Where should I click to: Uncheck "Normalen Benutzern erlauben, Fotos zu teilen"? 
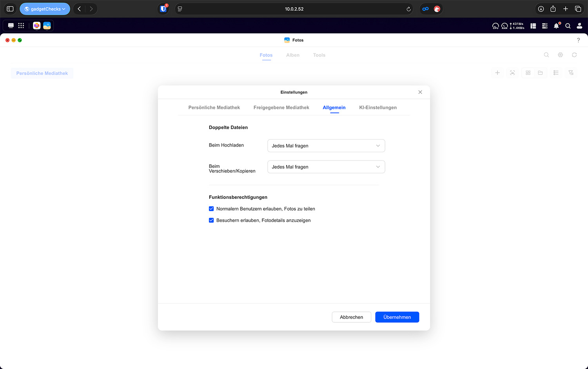tap(211, 209)
